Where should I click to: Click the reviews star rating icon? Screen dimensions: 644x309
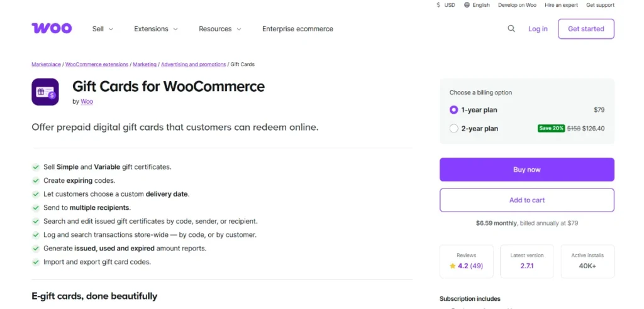(x=453, y=266)
